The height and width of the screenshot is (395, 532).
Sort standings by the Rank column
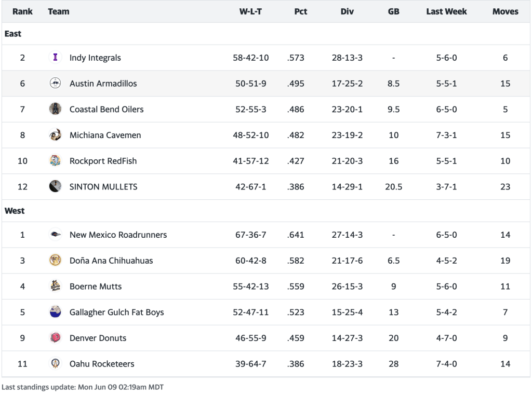(22, 11)
